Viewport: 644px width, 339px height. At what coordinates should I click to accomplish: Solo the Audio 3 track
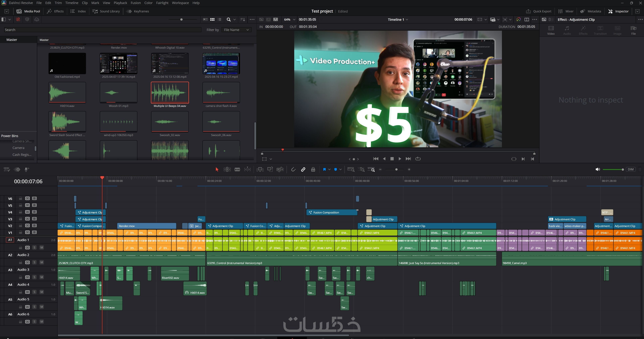[x=35, y=277]
